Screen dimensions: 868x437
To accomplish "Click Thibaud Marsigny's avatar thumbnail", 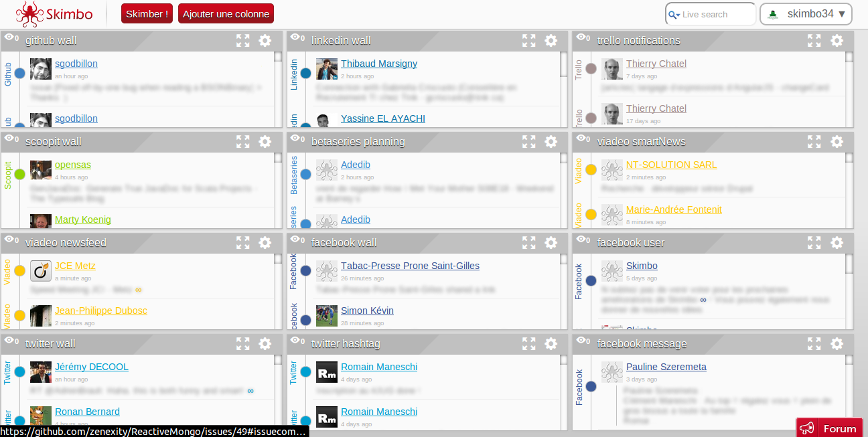I will [327, 69].
